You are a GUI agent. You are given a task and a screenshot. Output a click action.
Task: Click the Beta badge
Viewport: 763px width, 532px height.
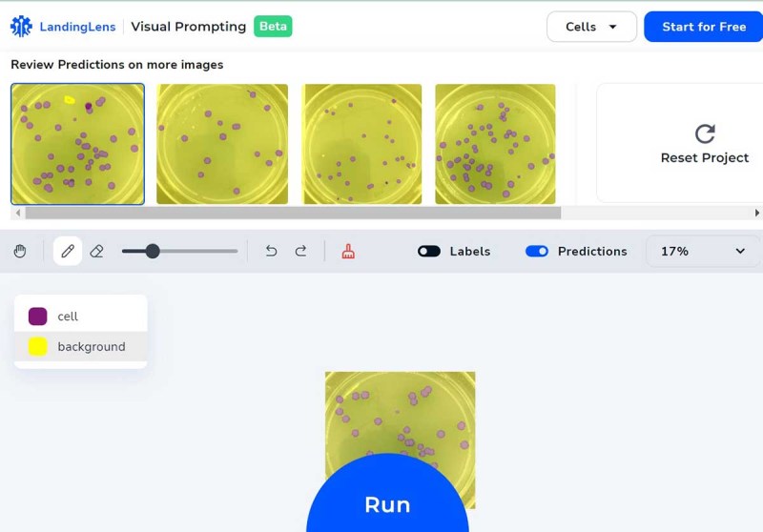[x=273, y=27]
